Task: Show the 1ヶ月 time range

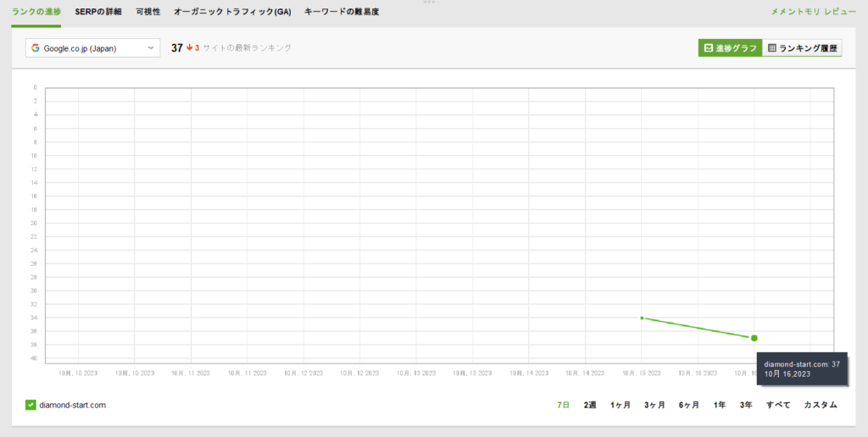Action: (620, 405)
